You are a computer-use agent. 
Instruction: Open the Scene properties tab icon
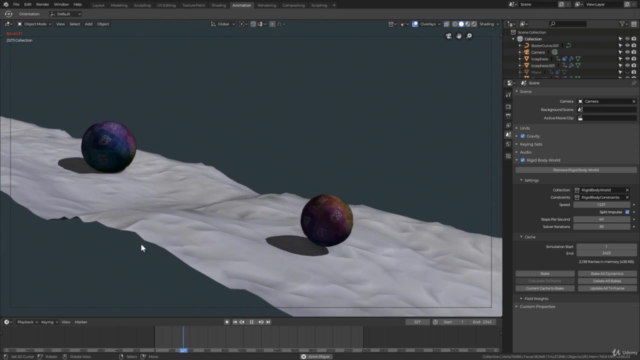(508, 135)
